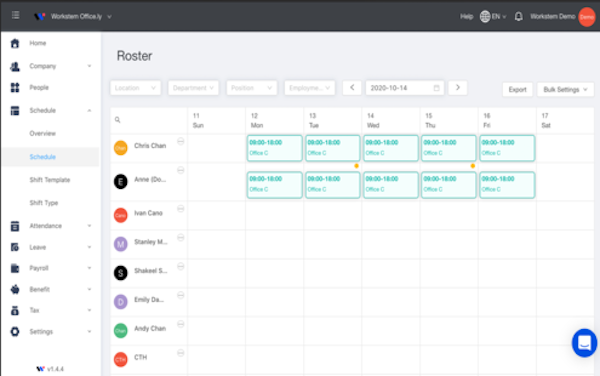This screenshot has height=376, width=600.
Task: Go to Home in sidebar
Action: pyautogui.click(x=38, y=43)
